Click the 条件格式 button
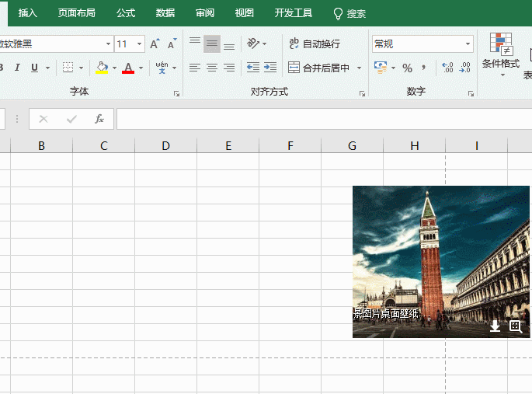This screenshot has width=532, height=394. (500, 53)
